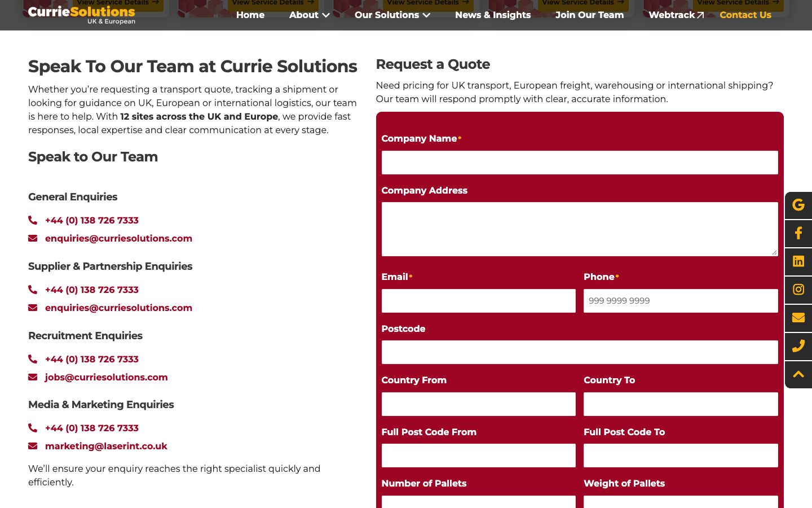Email enquiries address under Supplier & Partnership

click(118, 308)
